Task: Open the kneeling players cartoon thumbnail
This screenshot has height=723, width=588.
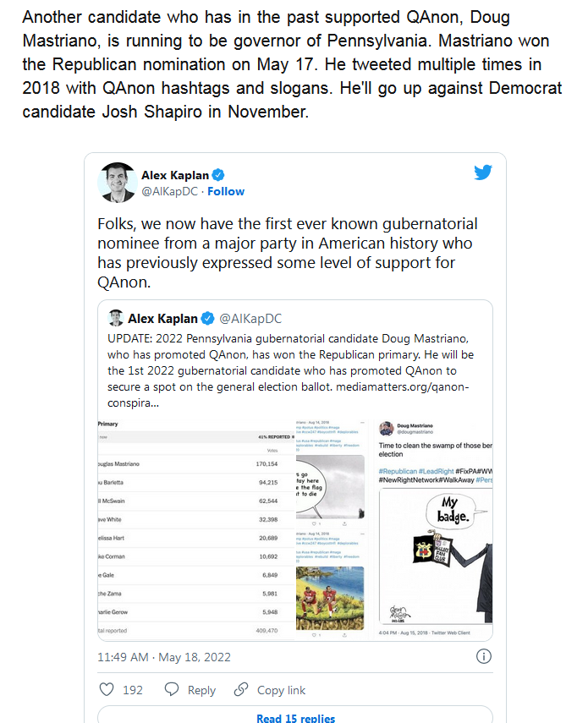Action: pos(330,598)
